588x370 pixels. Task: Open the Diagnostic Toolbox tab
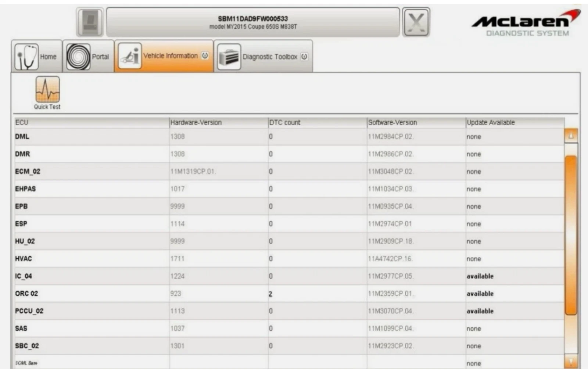pos(263,56)
